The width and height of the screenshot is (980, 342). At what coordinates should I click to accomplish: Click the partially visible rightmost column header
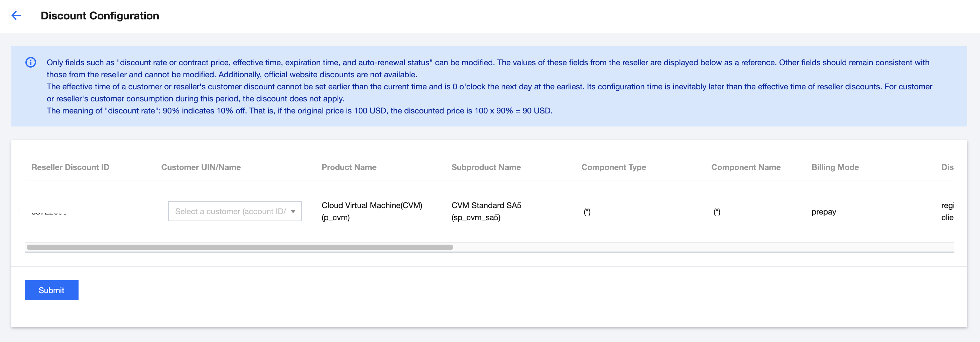947,167
